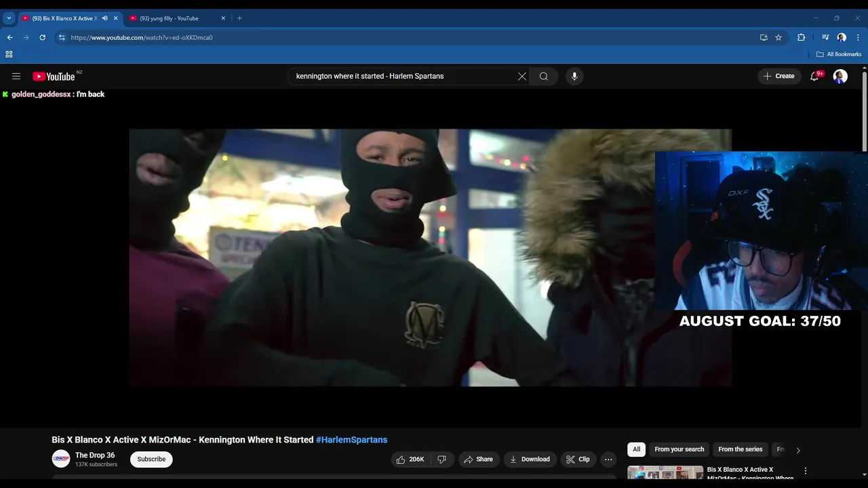Viewport: 868px width, 488px height.
Task: Install app icon in address bar
Action: coord(764,37)
